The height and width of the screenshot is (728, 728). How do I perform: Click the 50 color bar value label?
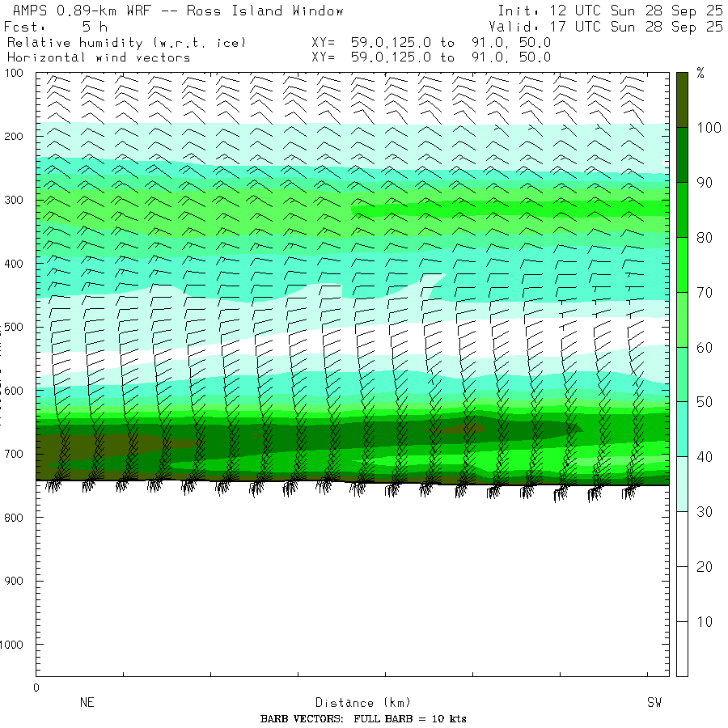click(705, 402)
